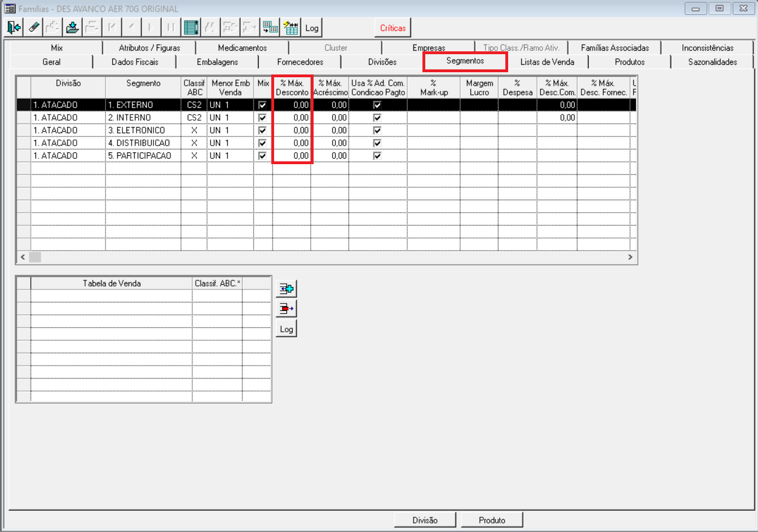Switch to the Divisões tab
This screenshot has width=758, height=532.
(382, 62)
